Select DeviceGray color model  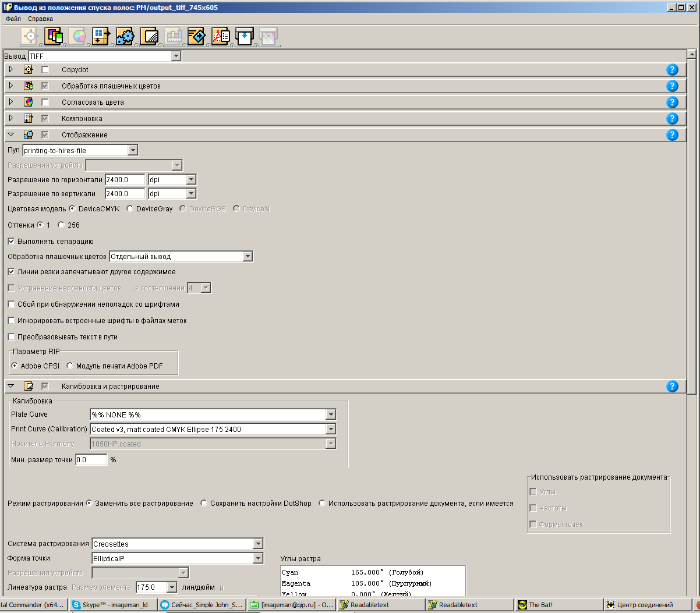tap(130, 208)
